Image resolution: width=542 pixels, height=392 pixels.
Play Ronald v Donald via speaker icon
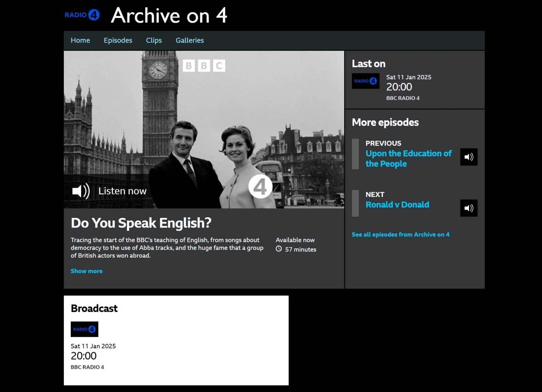click(469, 208)
